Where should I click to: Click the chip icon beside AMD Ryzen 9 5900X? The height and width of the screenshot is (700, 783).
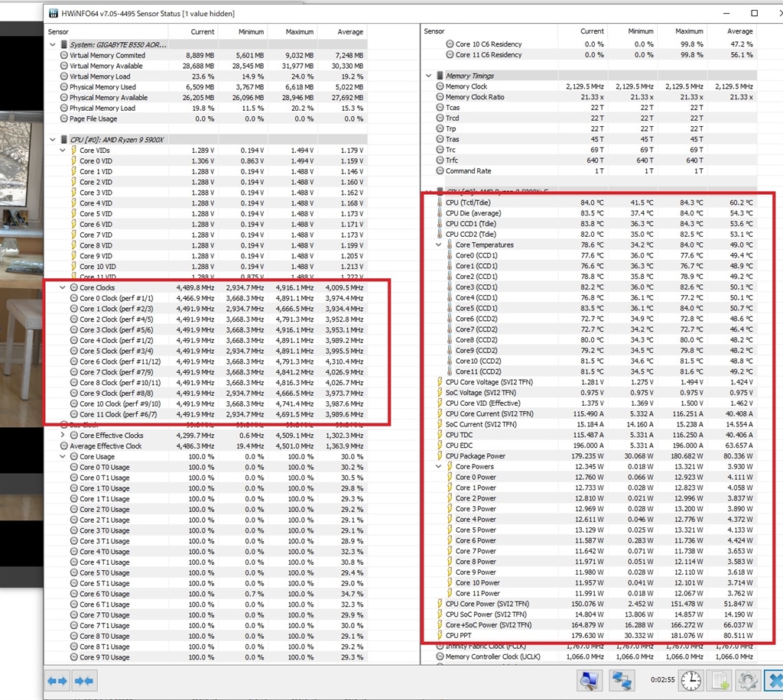[64, 139]
